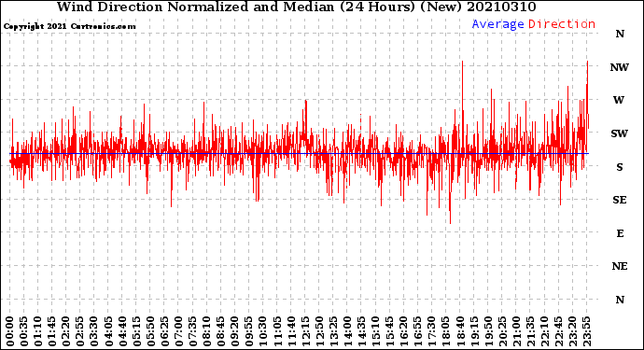Image resolution: width=644 pixels, height=350 pixels.
Task: Click the '09:20' time label
Action: coord(235,331)
